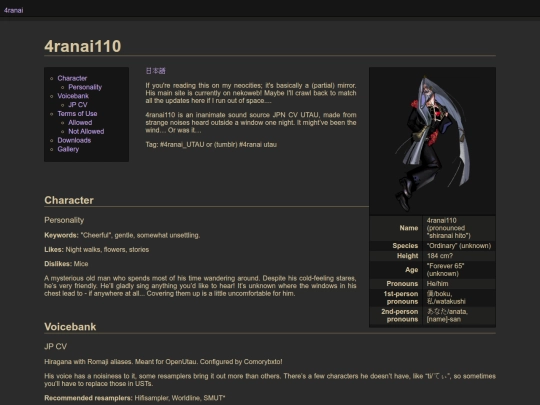The height and width of the screenshot is (405, 540).
Task: Open Gallery from the contents list
Action: [x=68, y=149]
